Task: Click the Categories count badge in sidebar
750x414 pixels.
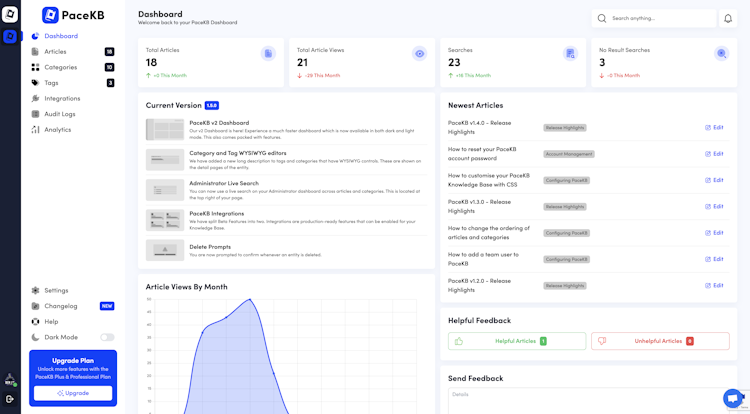Action: pos(110,67)
